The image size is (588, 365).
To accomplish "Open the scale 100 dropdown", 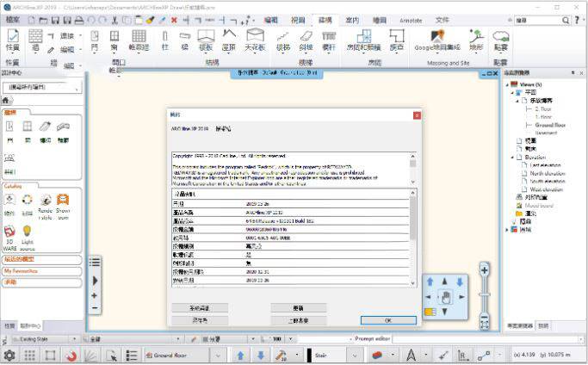I will (290, 339).
